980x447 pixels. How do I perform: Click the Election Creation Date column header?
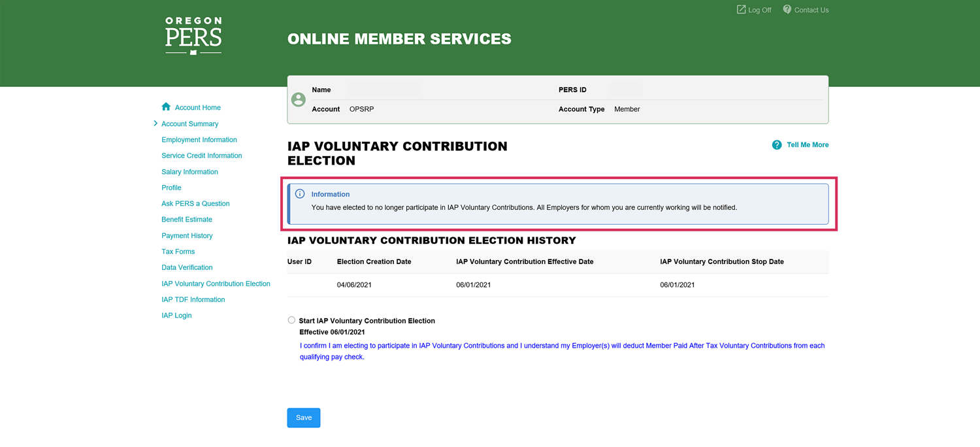click(x=374, y=261)
